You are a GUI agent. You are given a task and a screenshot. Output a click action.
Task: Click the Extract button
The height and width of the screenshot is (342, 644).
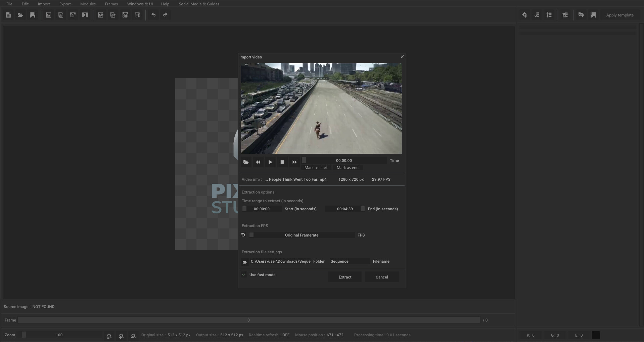345,277
